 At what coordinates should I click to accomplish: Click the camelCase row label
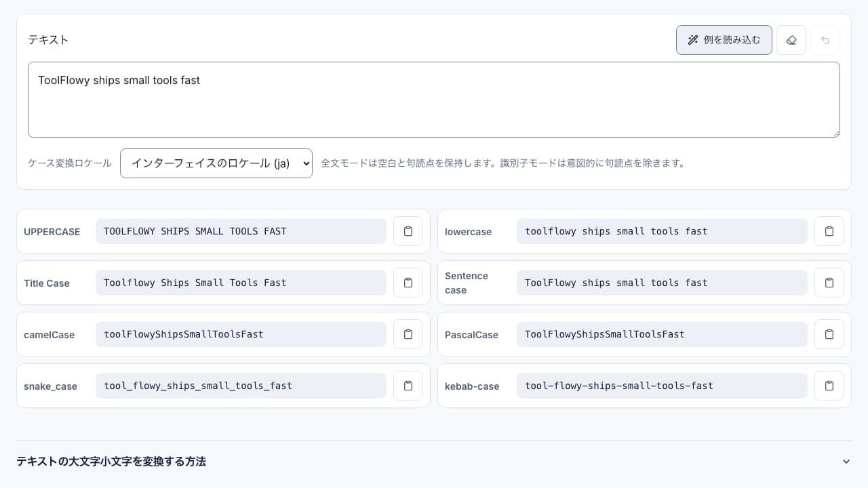(x=49, y=335)
